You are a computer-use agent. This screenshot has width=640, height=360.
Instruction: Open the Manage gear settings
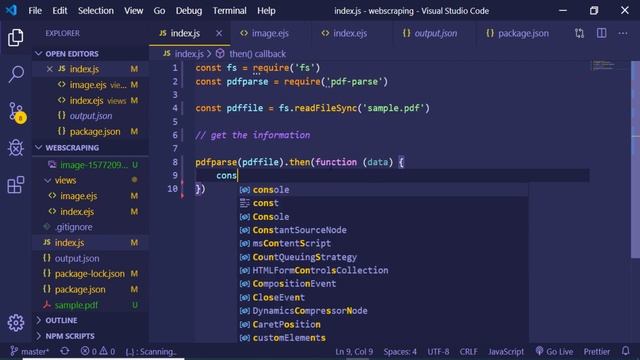16,323
